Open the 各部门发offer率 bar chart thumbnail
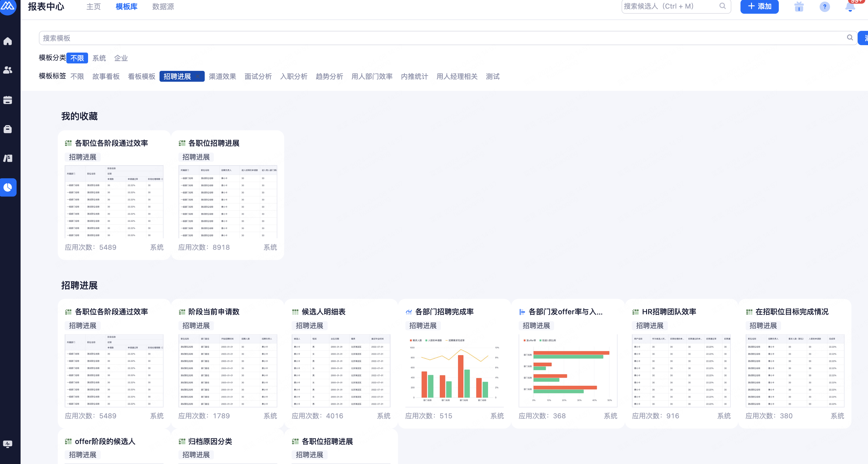Screen dimensions: 868x464 pos(568,370)
